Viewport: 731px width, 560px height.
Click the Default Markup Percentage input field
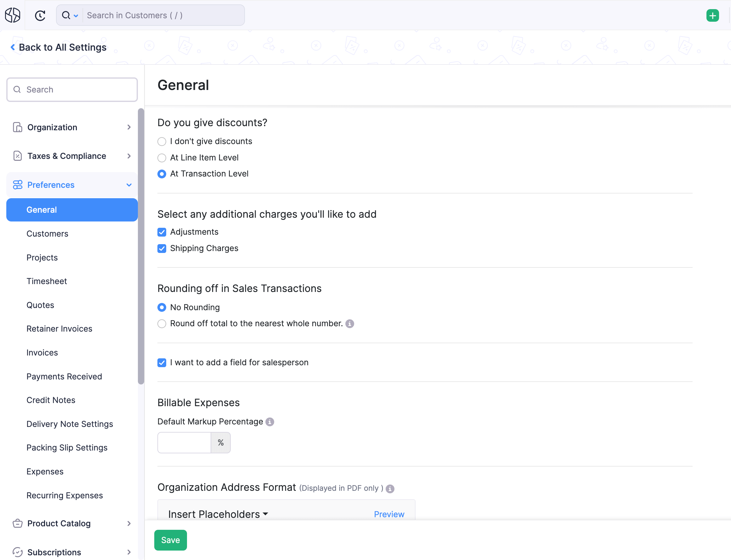pyautogui.click(x=184, y=442)
